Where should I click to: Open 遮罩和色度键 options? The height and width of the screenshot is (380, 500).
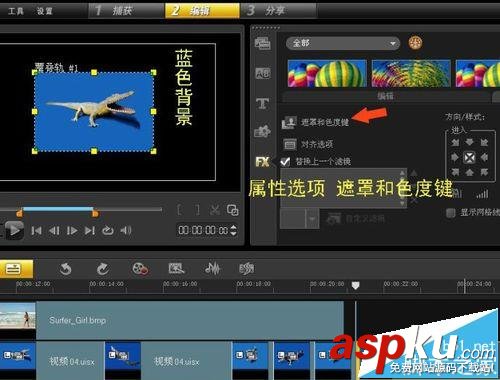pos(315,122)
